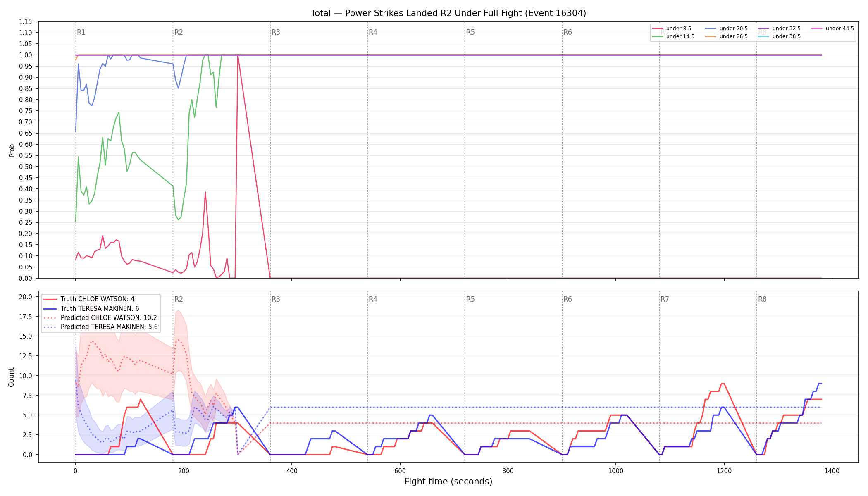Image resolution: width=868 pixels, height=496 pixels.
Task: Click the 1.00 tick on the Prob axis
Action: tap(26, 55)
